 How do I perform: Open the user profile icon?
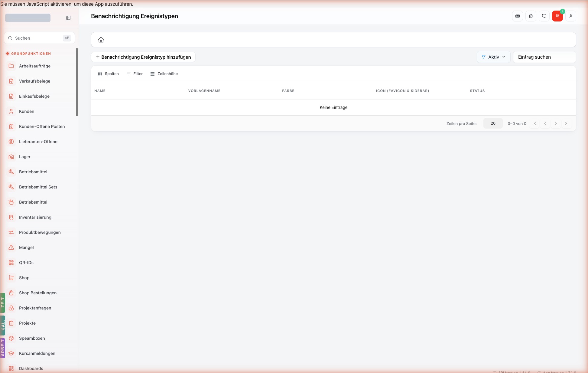coord(571,16)
